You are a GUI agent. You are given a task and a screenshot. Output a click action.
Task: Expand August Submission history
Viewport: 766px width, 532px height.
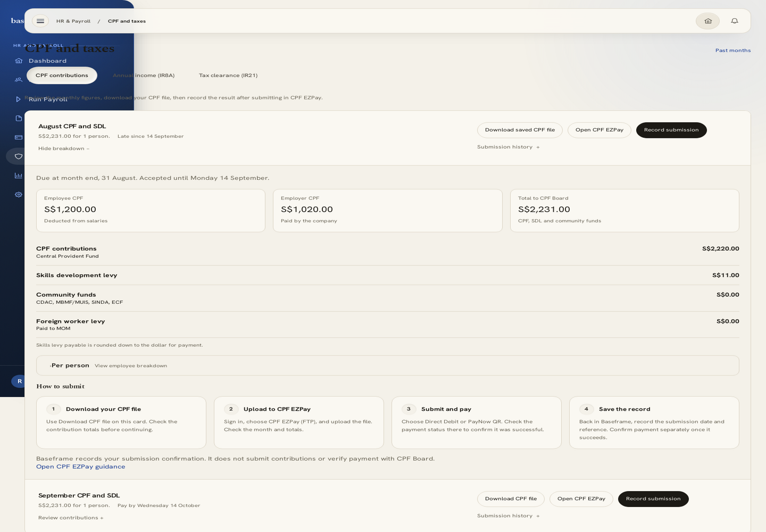(x=508, y=147)
